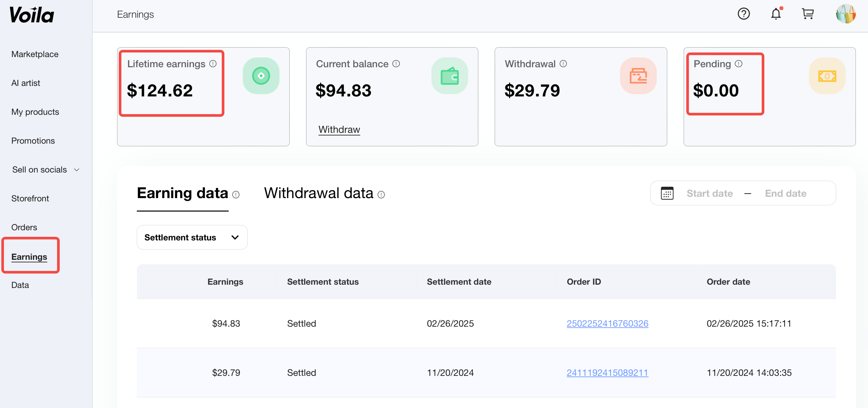The width and height of the screenshot is (868, 408).
Task: Open order ID 2411192415089211
Action: pyautogui.click(x=607, y=373)
